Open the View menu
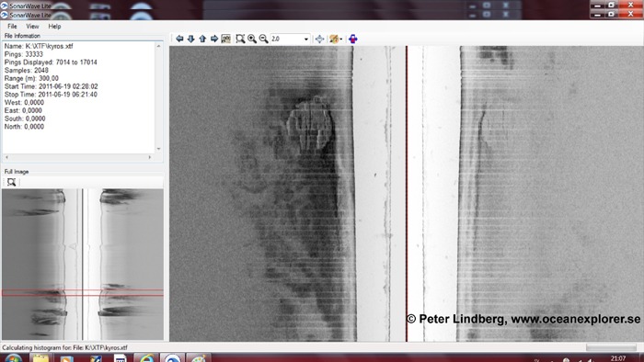Screen dimensions: 644x362 [x=32, y=27]
